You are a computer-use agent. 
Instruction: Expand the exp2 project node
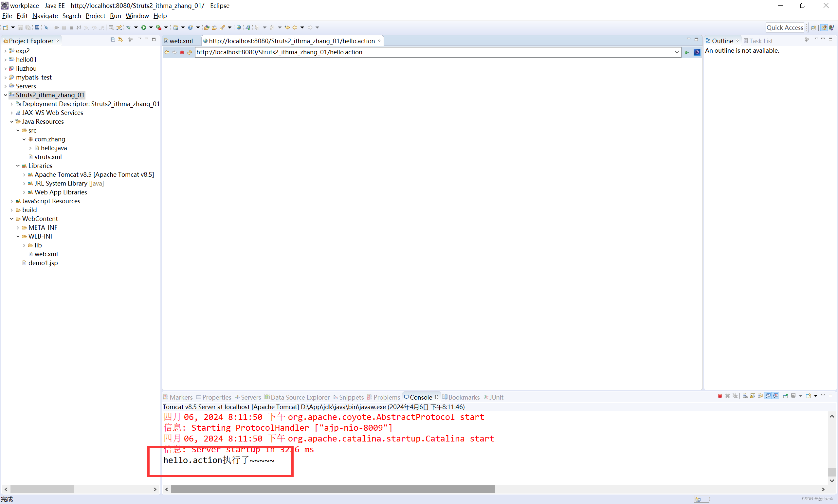click(6, 51)
